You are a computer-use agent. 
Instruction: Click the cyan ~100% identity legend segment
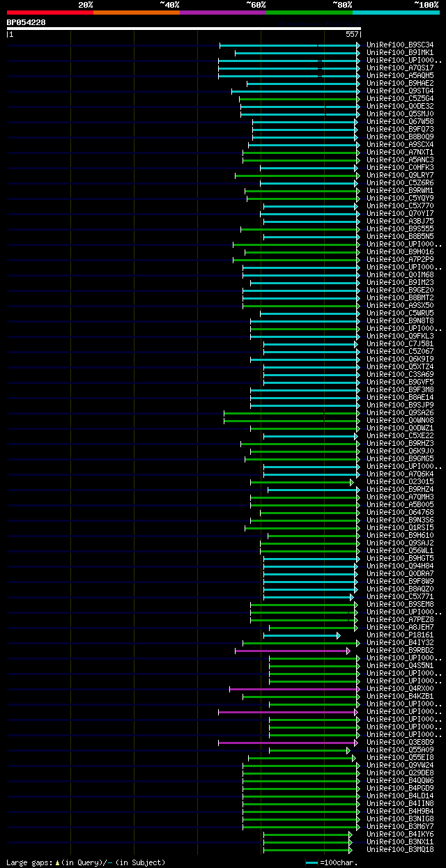(x=396, y=13)
